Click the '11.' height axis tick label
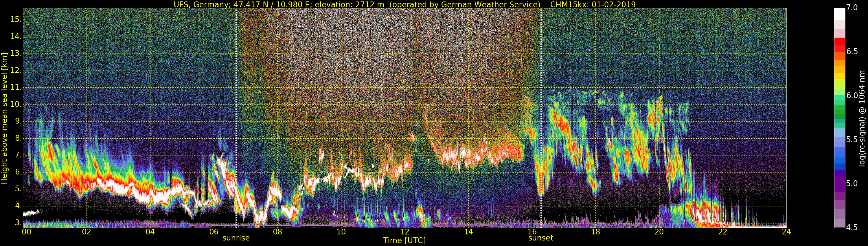The width and height of the screenshot is (868, 246). 16,87
